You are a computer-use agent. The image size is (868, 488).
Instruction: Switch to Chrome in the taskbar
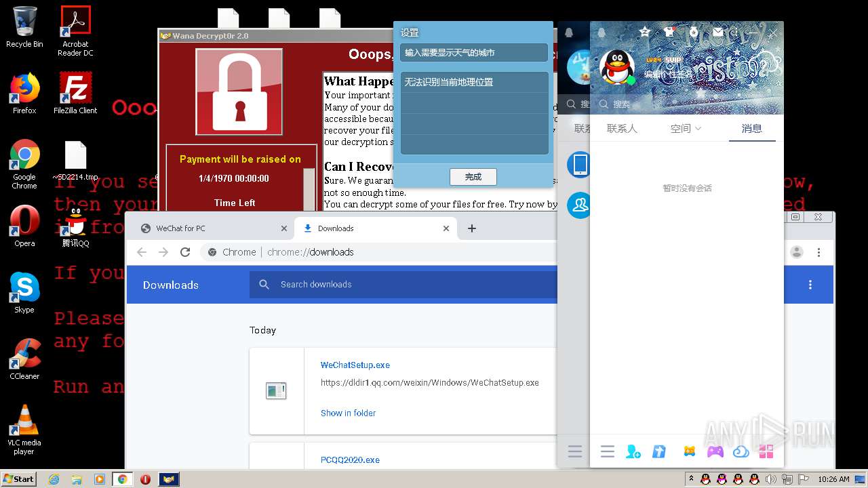(x=122, y=479)
